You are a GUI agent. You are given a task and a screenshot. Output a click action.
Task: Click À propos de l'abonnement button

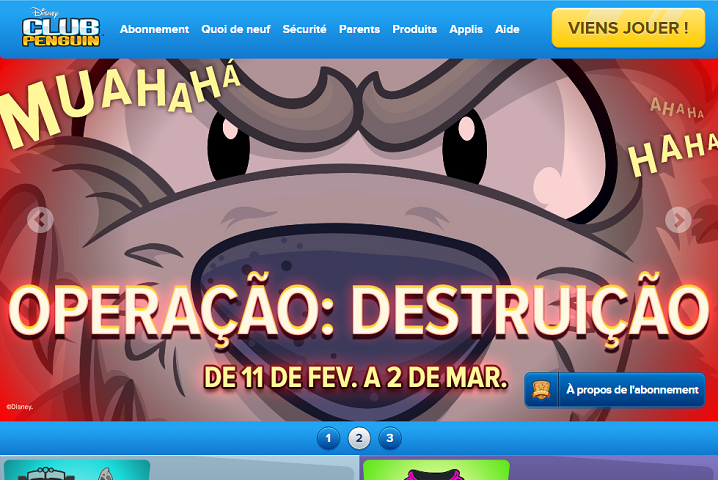tap(615, 390)
